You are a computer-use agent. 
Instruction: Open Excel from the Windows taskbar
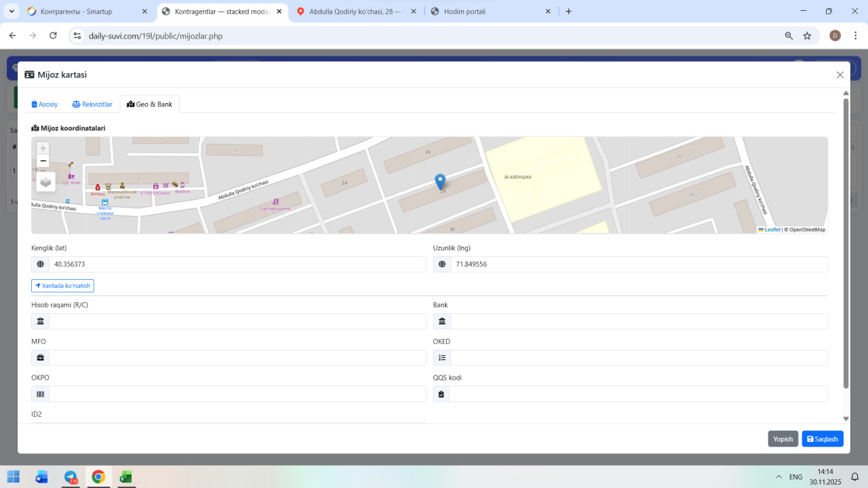pyautogui.click(x=125, y=476)
